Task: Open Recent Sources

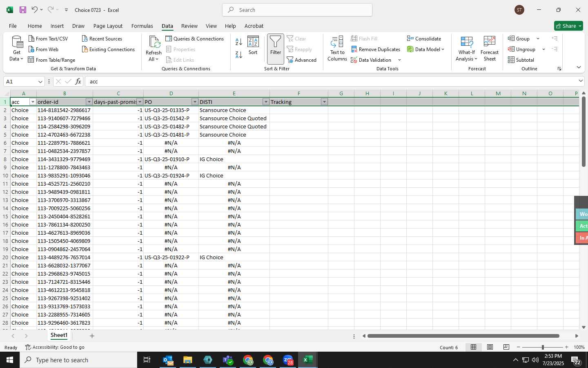Action: tap(102, 38)
